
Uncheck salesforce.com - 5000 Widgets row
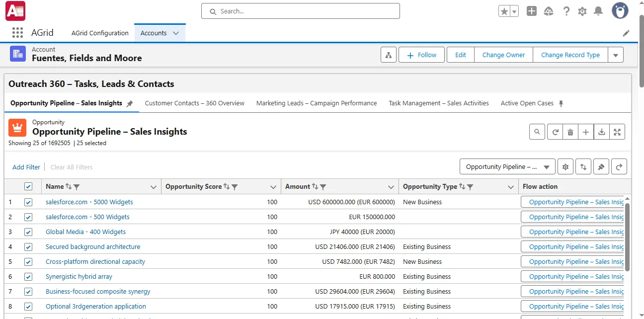[28, 202]
